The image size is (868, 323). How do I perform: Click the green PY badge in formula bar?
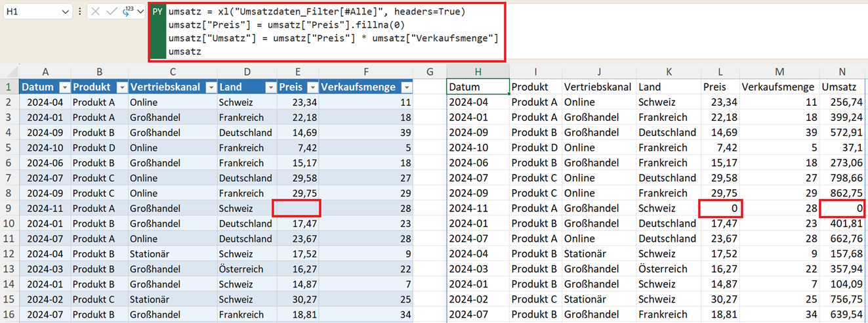coord(157,32)
